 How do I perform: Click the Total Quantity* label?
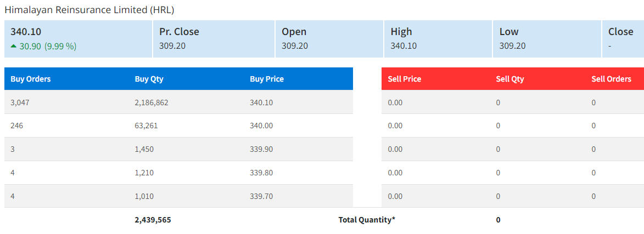(x=367, y=220)
